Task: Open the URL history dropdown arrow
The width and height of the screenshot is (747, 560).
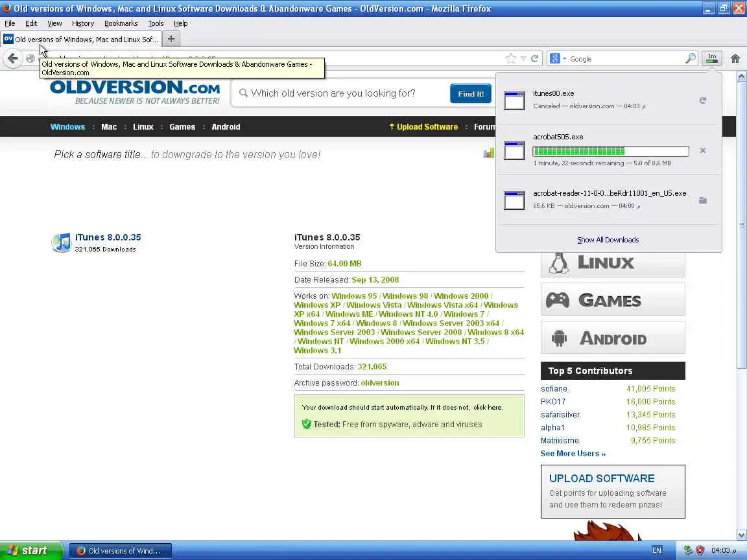Action: [523, 58]
